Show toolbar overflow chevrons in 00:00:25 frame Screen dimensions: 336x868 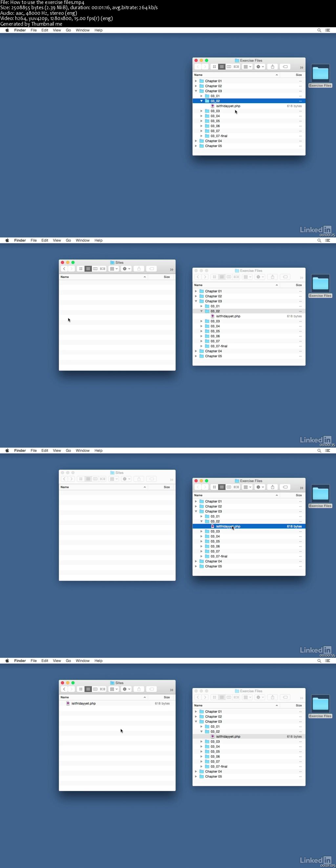coord(301,67)
